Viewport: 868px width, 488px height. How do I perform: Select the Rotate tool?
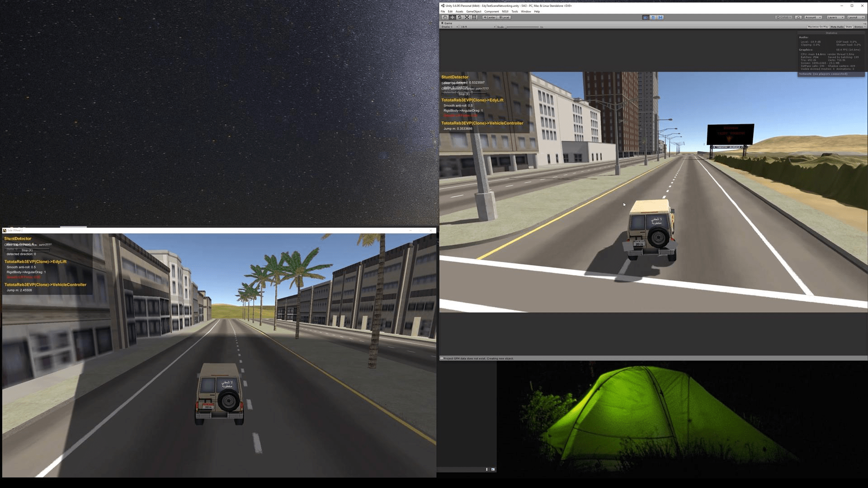pos(460,17)
